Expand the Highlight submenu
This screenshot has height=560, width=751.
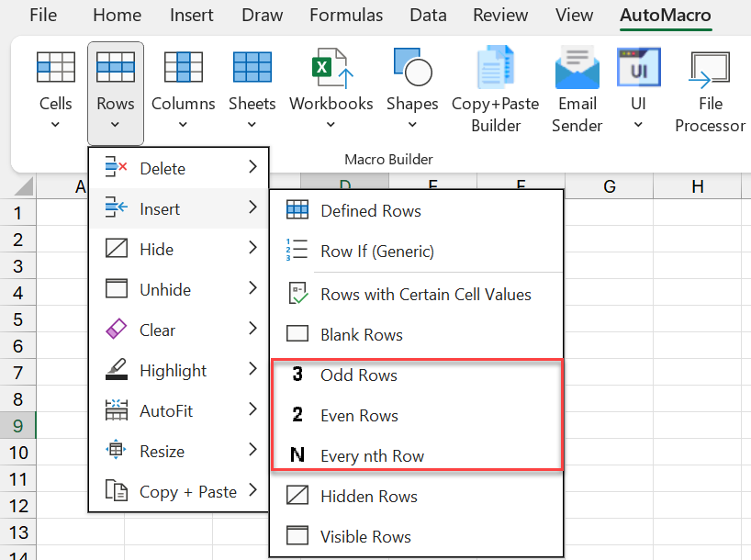point(254,370)
